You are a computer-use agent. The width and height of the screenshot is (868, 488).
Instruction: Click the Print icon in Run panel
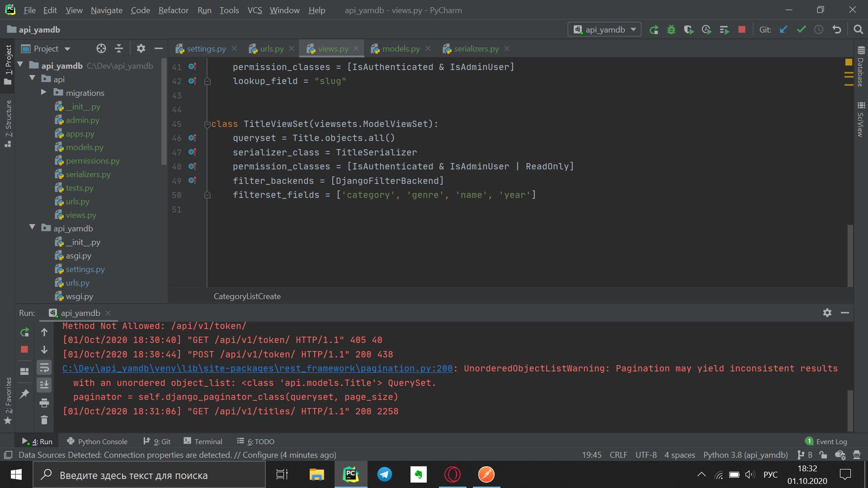(44, 403)
